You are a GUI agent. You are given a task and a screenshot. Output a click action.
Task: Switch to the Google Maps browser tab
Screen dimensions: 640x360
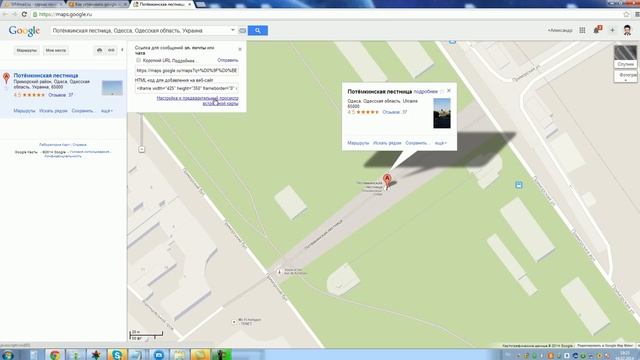pos(162,4)
